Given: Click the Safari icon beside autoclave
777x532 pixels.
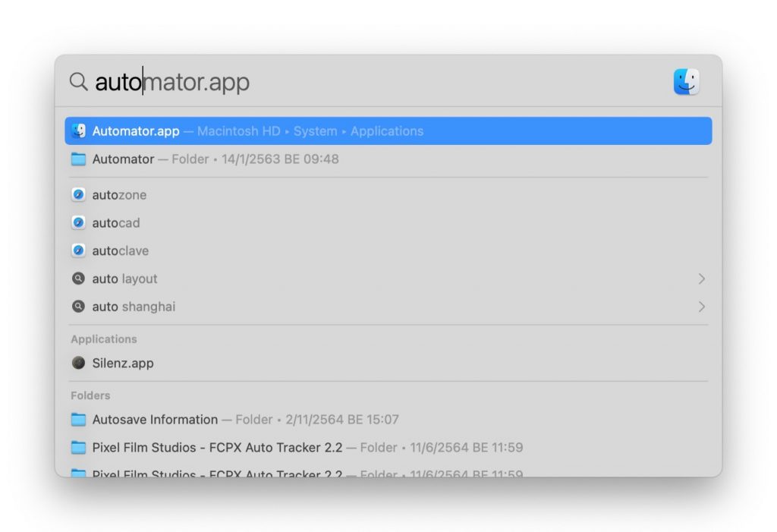Looking at the screenshot, I should 78,251.
